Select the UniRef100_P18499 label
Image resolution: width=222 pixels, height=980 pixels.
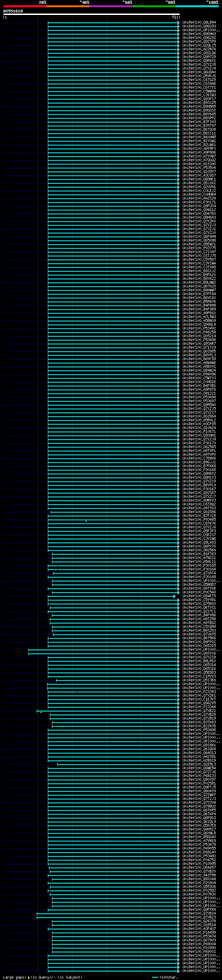pyautogui.click(x=199, y=932)
